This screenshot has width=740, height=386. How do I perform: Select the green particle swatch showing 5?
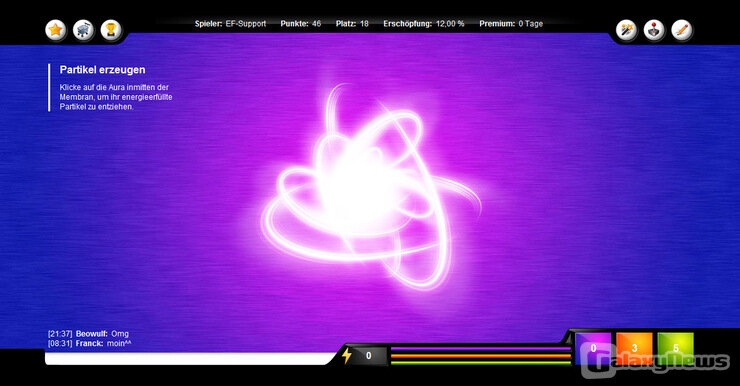click(675, 348)
